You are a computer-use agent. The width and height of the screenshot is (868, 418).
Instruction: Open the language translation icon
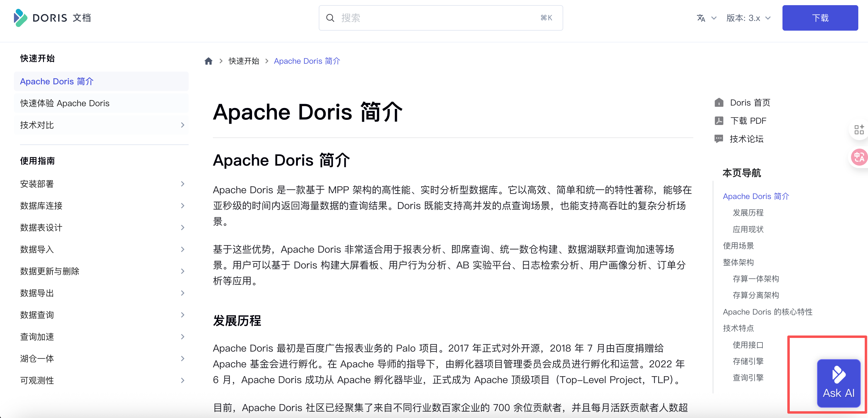(x=701, y=18)
